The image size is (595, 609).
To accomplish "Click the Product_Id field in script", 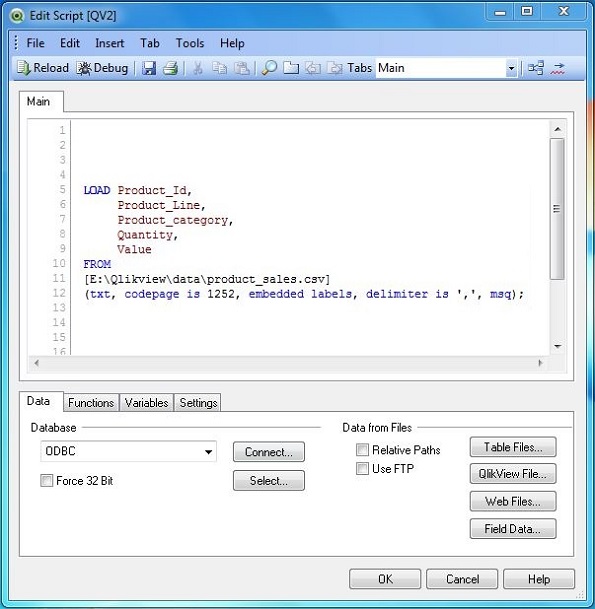I will coord(152,190).
